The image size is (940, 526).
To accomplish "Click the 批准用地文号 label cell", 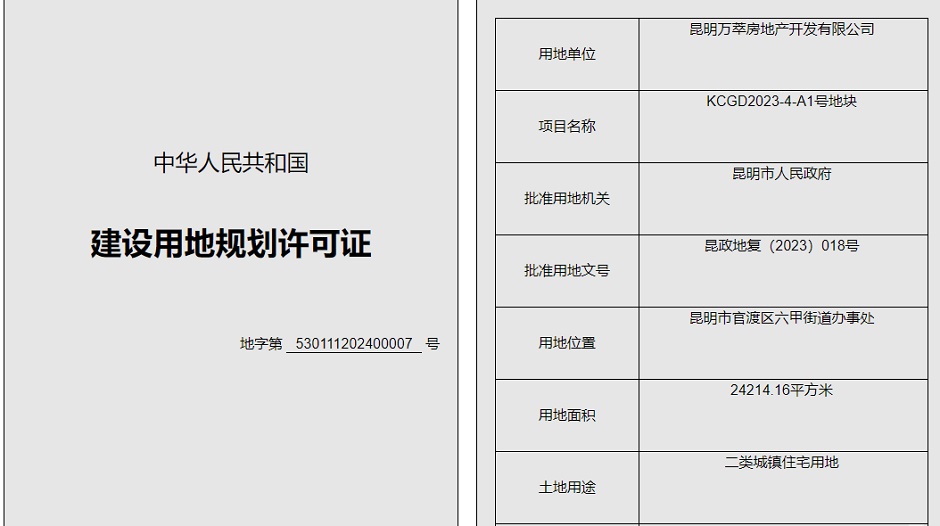I will [x=567, y=270].
